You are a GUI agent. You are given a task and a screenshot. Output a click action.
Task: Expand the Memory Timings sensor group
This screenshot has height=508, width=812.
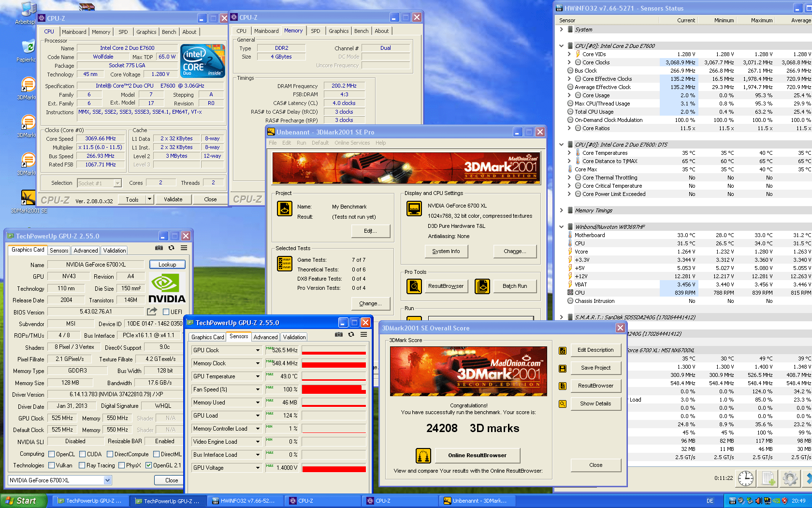coord(561,210)
